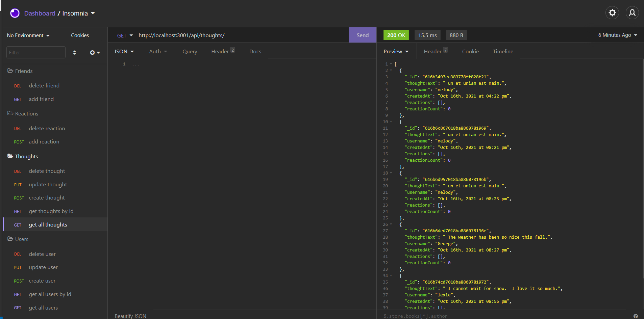Select the create user request

(x=55, y=281)
